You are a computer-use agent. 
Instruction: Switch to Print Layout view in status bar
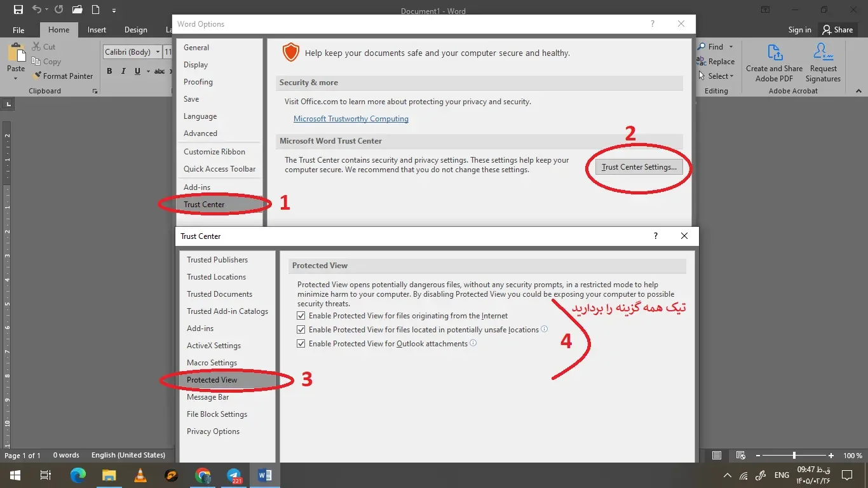717,456
